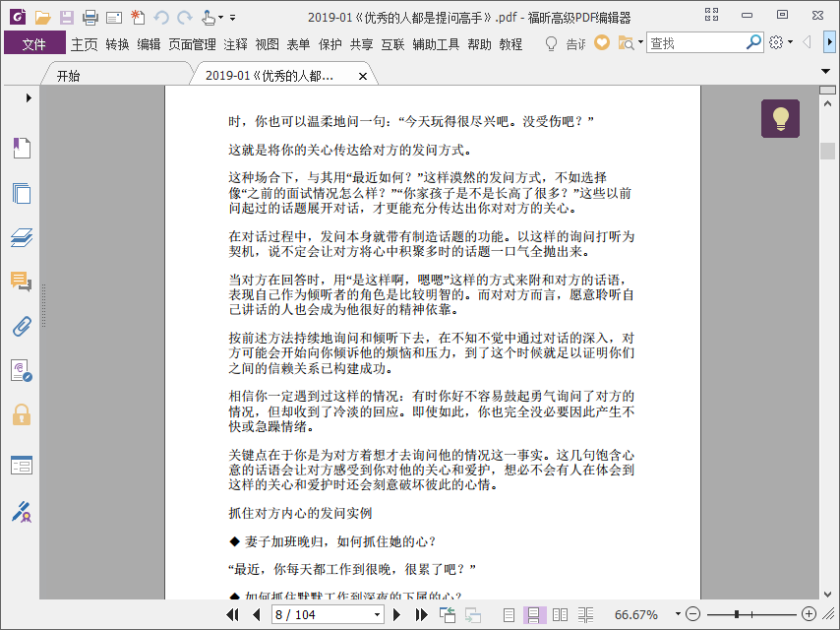Switch to the 主页 ribbon tab
This screenshot has width=840, height=630.
point(85,44)
